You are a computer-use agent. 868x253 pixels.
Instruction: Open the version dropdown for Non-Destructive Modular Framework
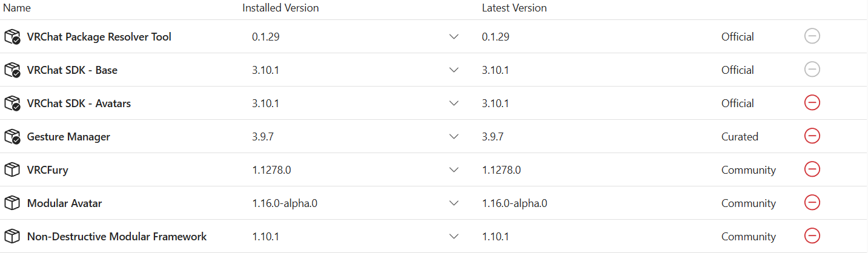pyautogui.click(x=454, y=237)
